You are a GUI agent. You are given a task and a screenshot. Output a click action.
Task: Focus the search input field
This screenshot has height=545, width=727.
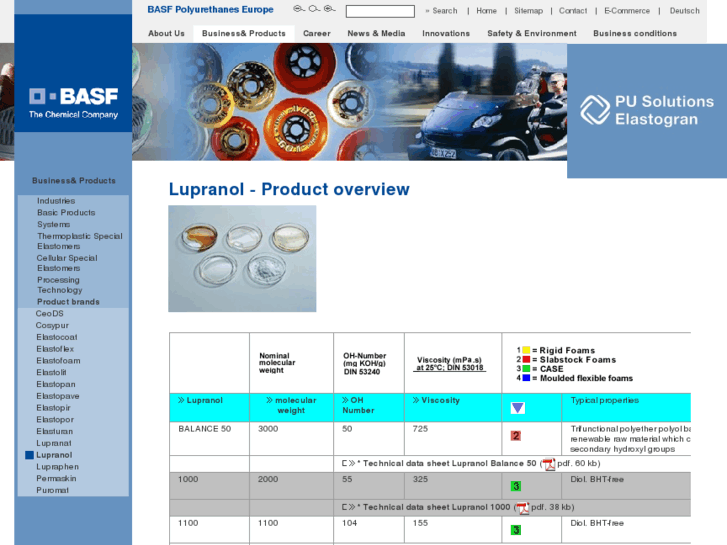[x=380, y=11]
